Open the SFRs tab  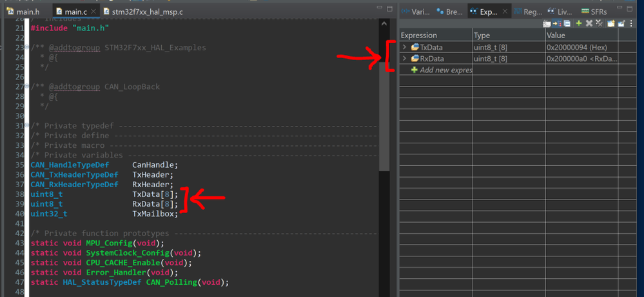(594, 12)
